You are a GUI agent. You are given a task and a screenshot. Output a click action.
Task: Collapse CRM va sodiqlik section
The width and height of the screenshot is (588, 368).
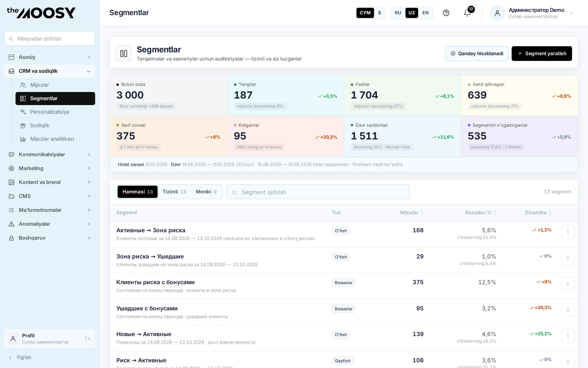[x=49, y=71]
